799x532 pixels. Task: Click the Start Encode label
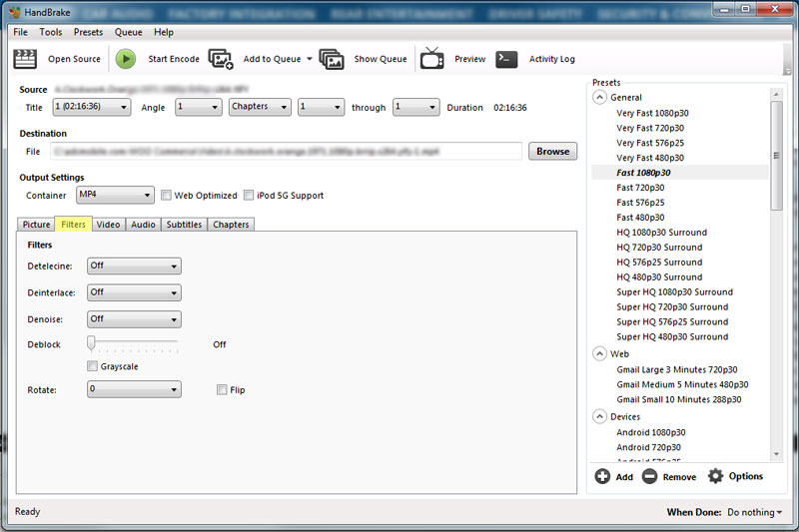coord(174,59)
